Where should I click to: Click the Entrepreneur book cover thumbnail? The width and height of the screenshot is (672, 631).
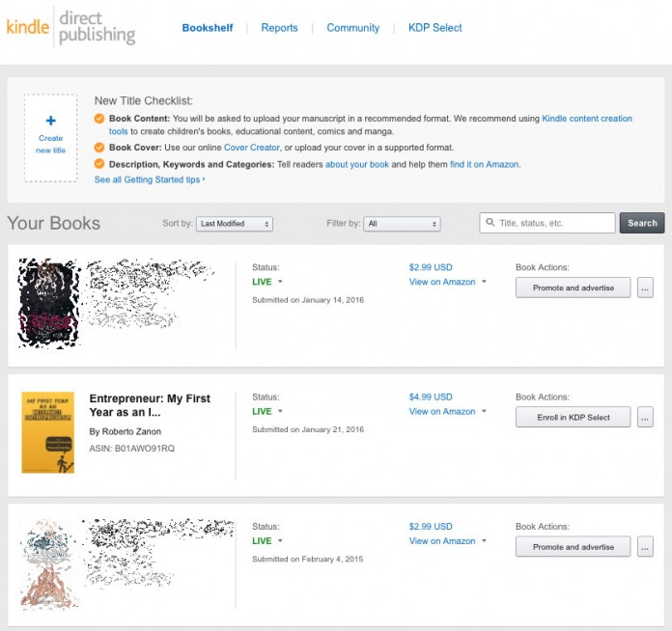tap(47, 432)
